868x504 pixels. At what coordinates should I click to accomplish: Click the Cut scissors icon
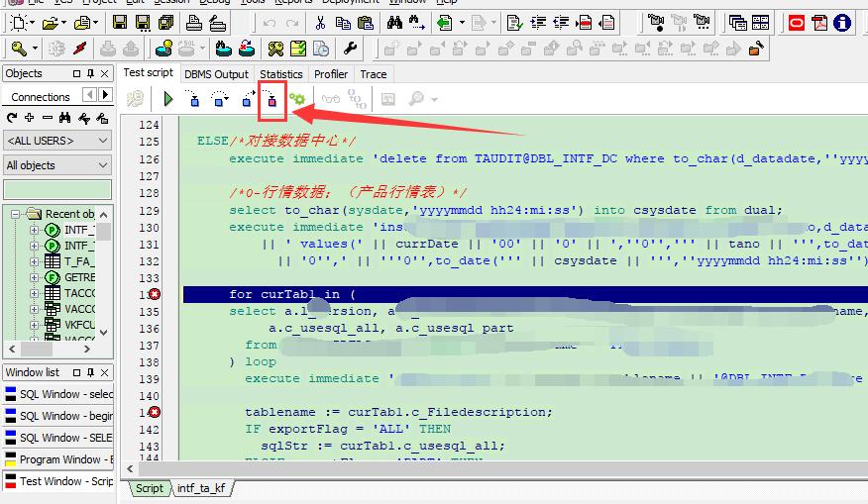320,23
